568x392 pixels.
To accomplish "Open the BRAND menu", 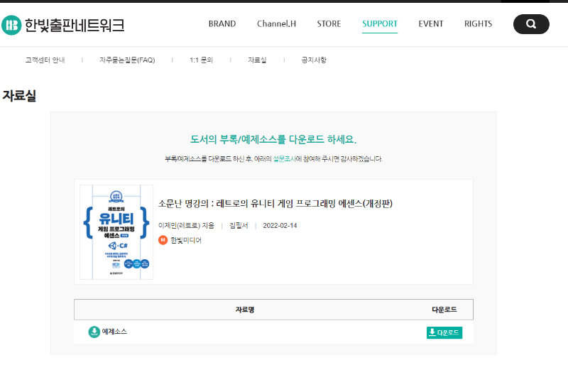I will pos(222,24).
